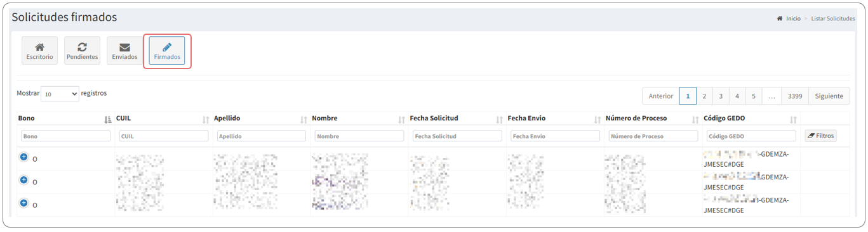Sort by Código GEDO sort icon

coord(793,119)
